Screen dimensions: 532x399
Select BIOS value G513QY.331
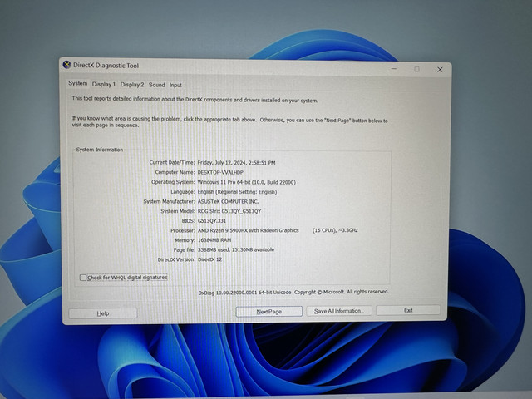(x=212, y=221)
